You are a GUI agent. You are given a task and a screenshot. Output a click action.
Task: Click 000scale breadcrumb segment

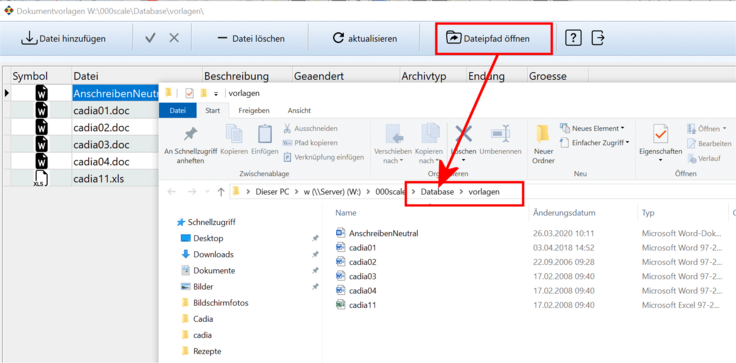(x=390, y=192)
